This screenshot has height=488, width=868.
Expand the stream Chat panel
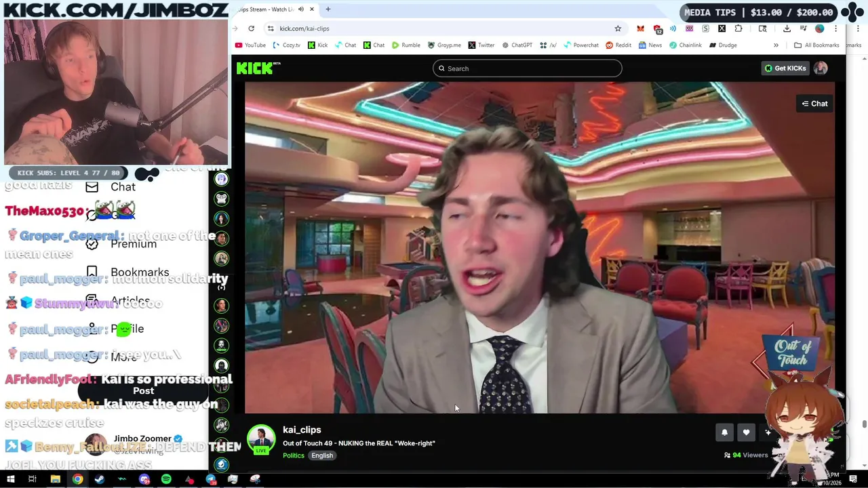(x=814, y=104)
